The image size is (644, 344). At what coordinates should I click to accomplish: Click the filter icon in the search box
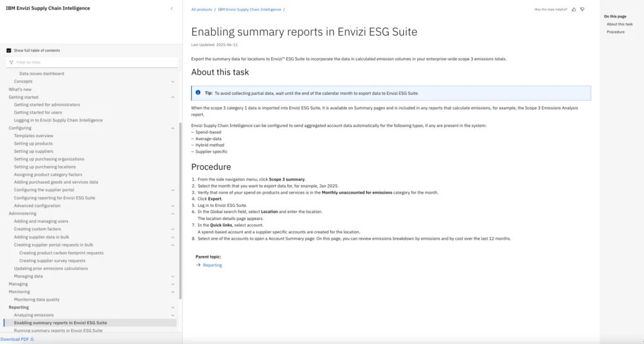point(11,62)
